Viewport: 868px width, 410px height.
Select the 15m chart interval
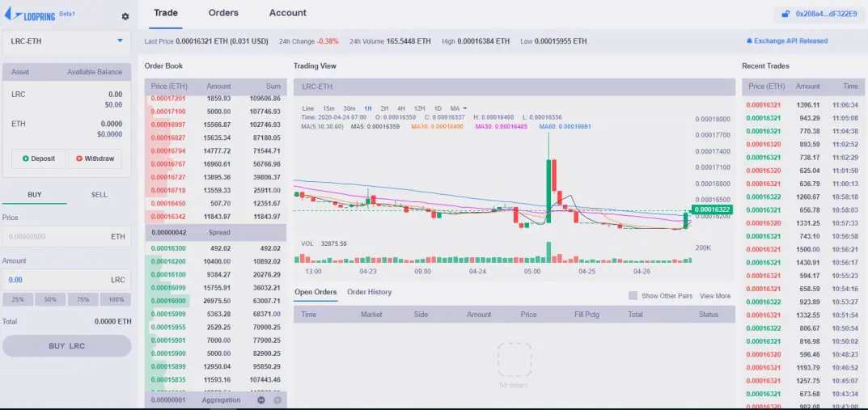coord(328,108)
